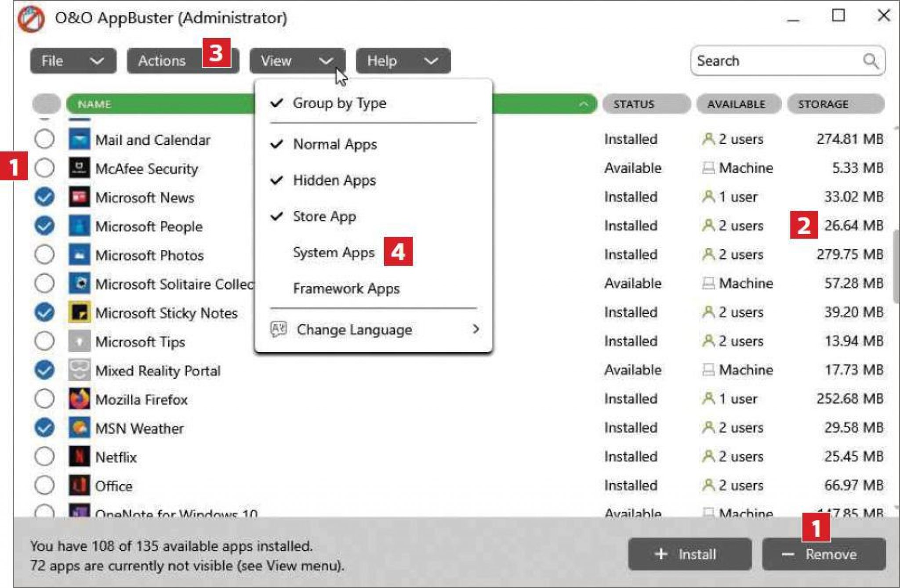
Task: Click the McAfee Security app icon
Action: coord(80,168)
